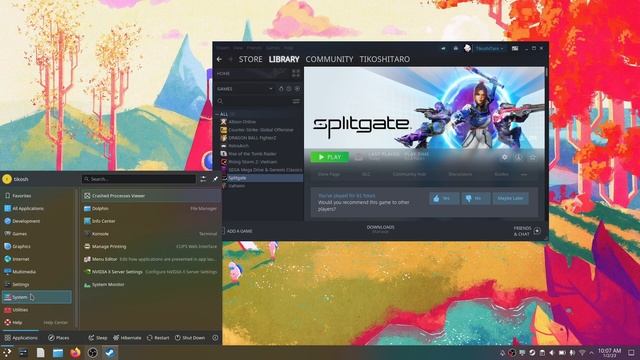Click the launcher configure sliders icon
This screenshot has height=360, width=640.
coord(203,179)
